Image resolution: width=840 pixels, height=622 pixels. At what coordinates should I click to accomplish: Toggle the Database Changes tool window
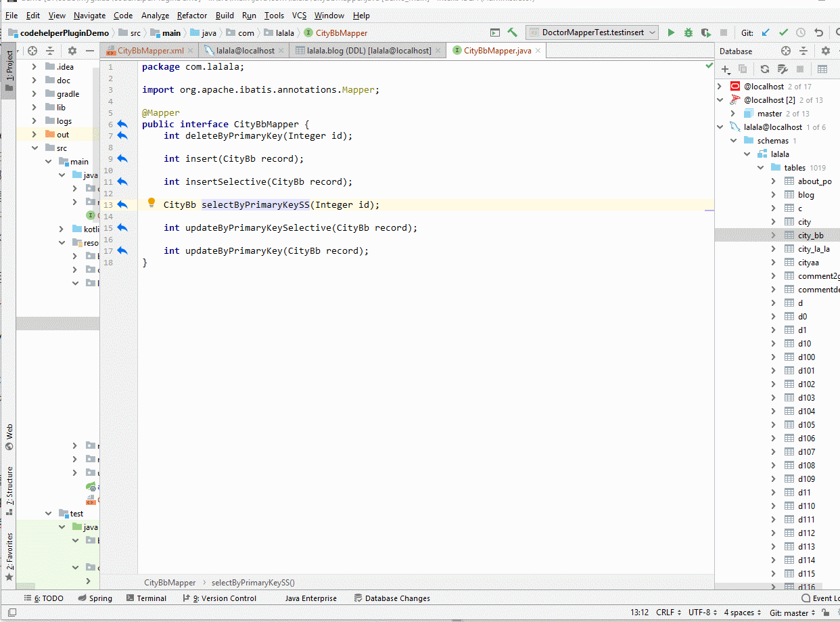[392, 598]
